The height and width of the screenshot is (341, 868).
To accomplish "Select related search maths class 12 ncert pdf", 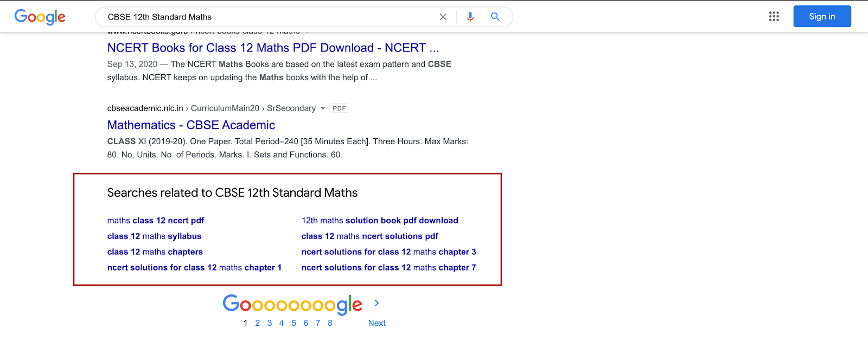I will (156, 221).
